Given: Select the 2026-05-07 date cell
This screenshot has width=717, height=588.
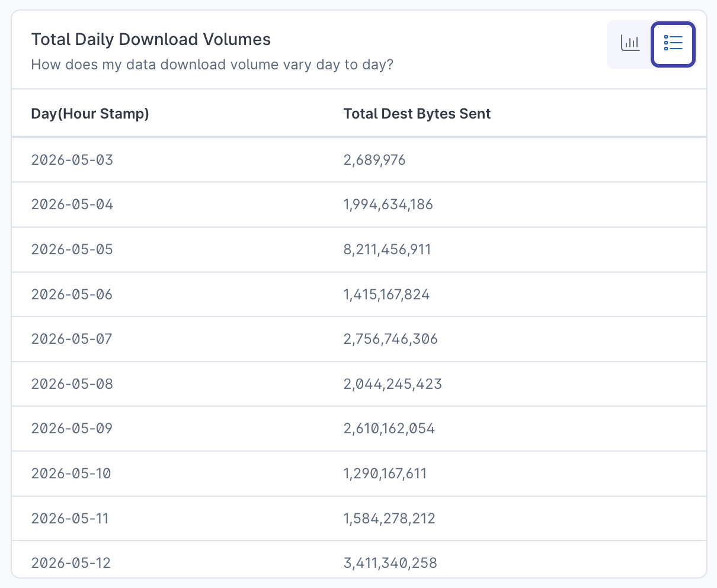Looking at the screenshot, I should pyautogui.click(x=72, y=339).
